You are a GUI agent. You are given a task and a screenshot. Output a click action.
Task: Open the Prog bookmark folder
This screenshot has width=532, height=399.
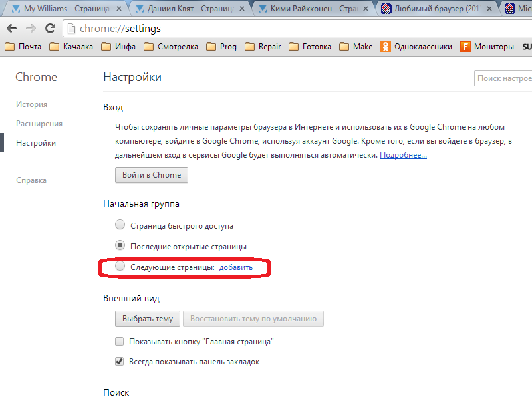(x=221, y=47)
